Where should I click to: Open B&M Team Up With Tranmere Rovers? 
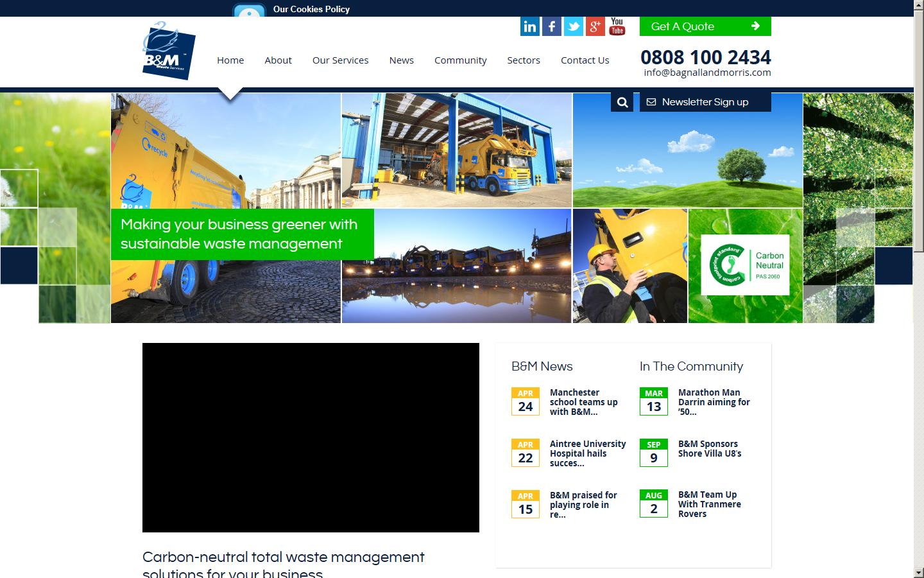click(709, 504)
